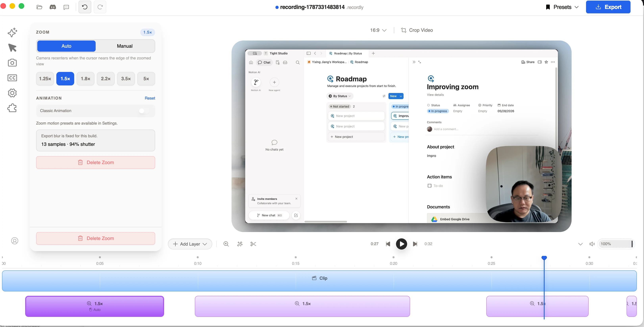
Task: Click the redo arrow button
Action: [100, 7]
